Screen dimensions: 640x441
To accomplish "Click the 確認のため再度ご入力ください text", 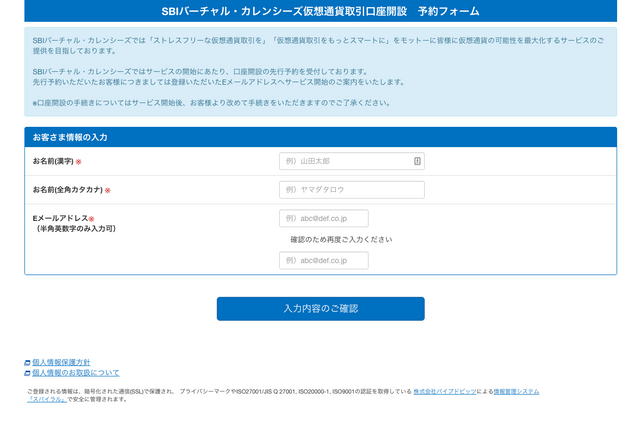I will click(341, 240).
